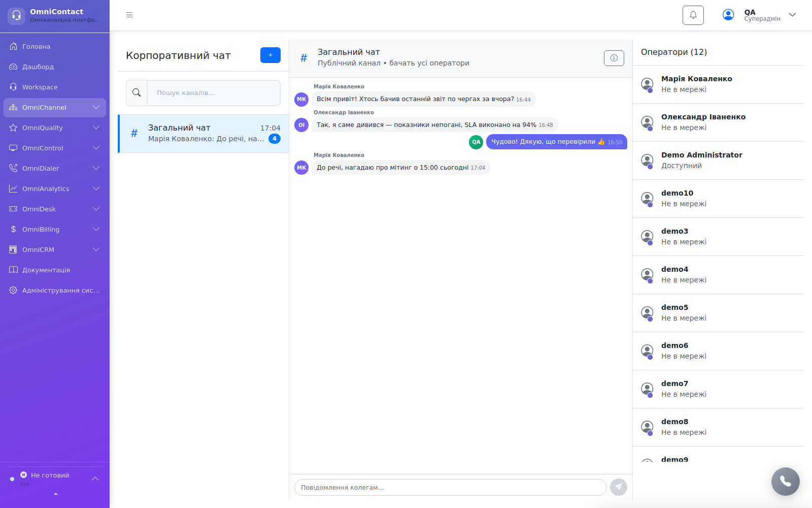The image size is (812, 508).
Task: Click the channel search magnifier icon
Action: [x=137, y=93]
